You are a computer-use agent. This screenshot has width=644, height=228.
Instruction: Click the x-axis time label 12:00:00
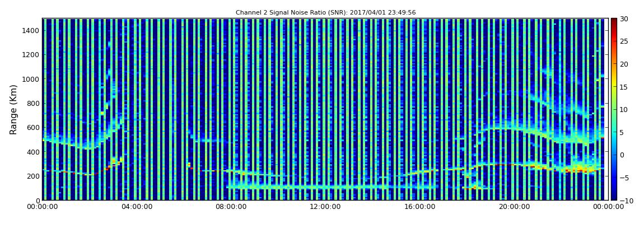coord(325,207)
